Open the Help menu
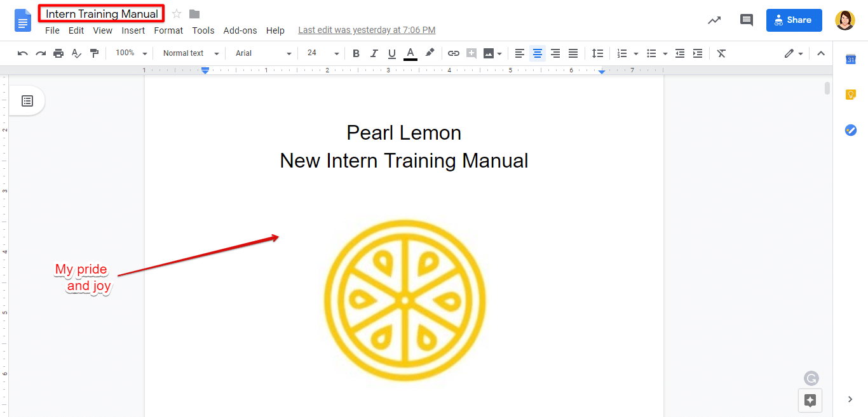This screenshot has width=868, height=417. pos(275,30)
